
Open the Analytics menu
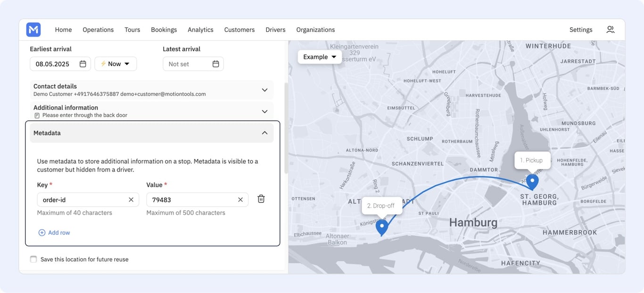tap(200, 30)
